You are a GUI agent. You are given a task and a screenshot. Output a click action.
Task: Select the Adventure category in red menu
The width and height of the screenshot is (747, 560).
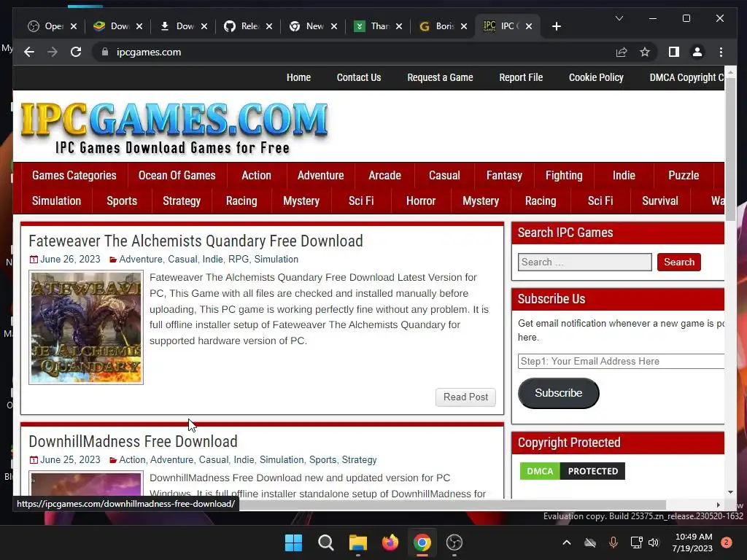[321, 175]
